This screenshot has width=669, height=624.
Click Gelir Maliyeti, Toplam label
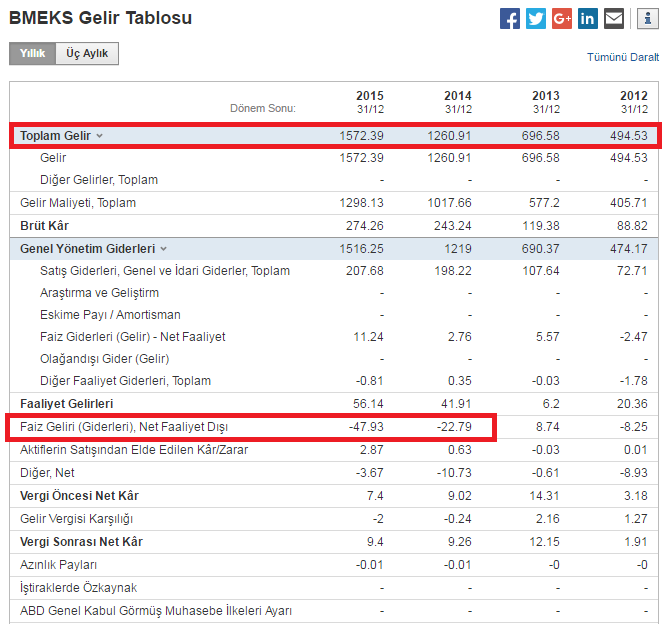pyautogui.click(x=78, y=203)
